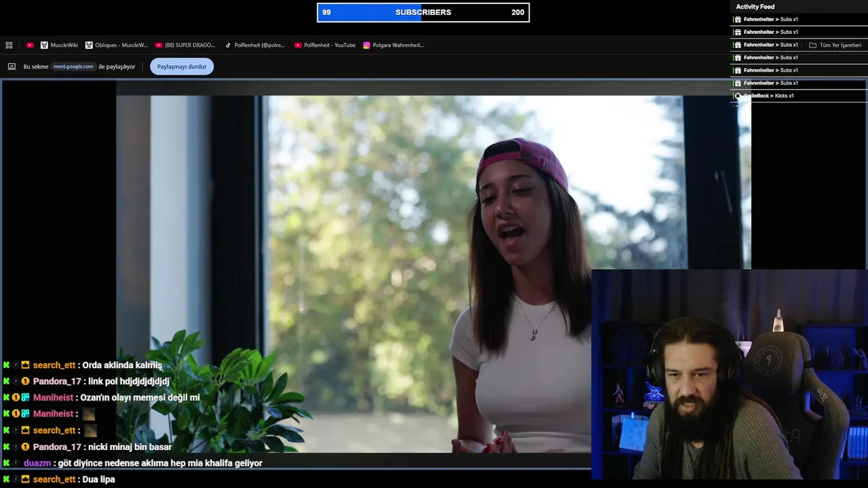Open the Polgara Wahrenheit Instagram bookmark
This screenshot has width=868, height=488.
click(x=393, y=45)
